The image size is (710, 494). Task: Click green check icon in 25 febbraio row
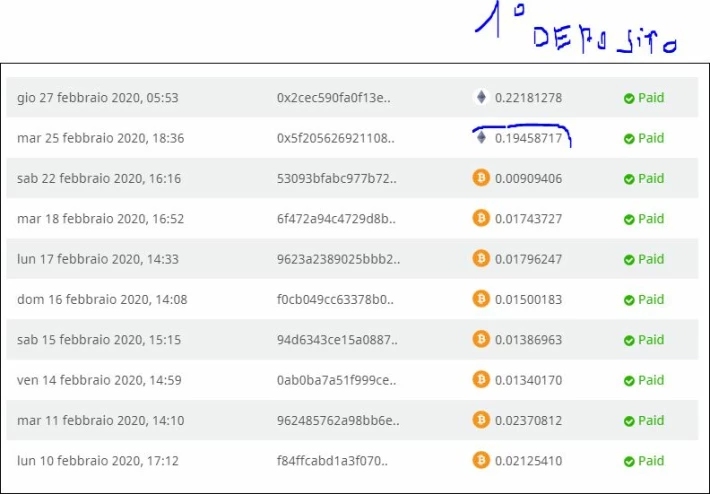pos(629,139)
